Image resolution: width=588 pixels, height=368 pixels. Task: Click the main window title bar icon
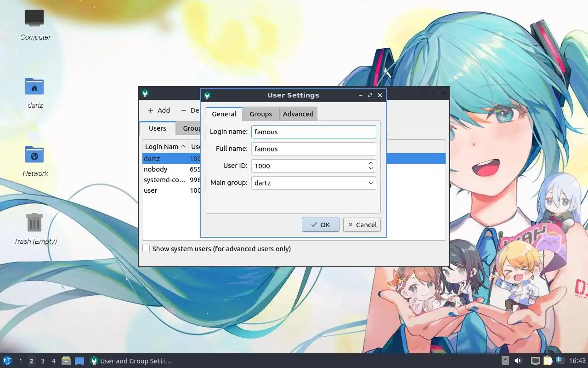tap(145, 93)
